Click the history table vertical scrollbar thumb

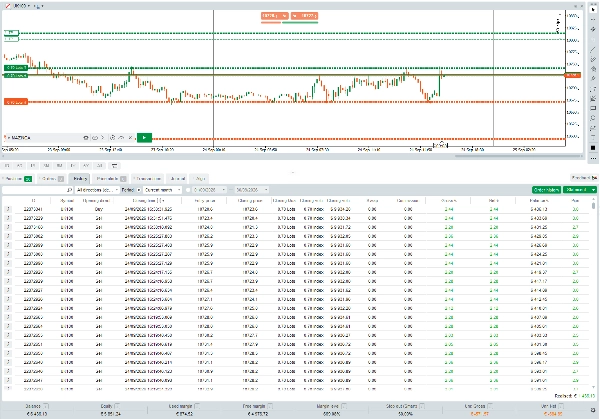pyautogui.click(x=593, y=206)
